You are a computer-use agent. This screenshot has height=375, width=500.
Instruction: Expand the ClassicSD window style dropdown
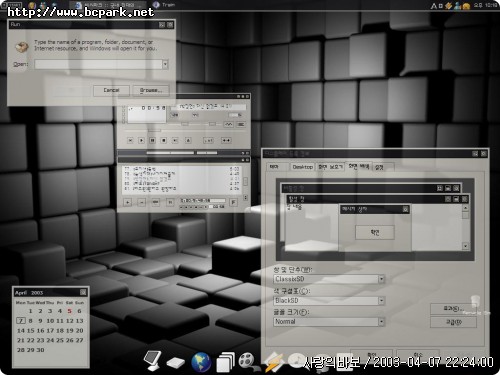coord(381,279)
